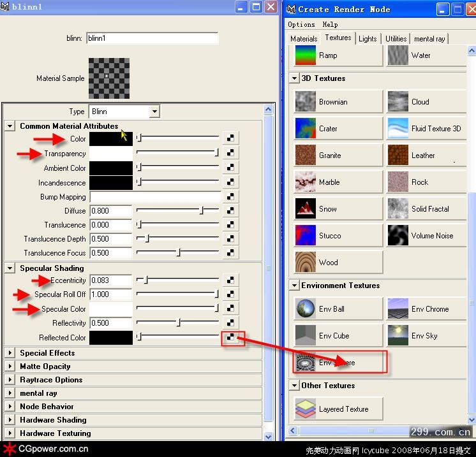Collapse the Common Material Attributes section
The width and height of the screenshot is (476, 457).
10,126
